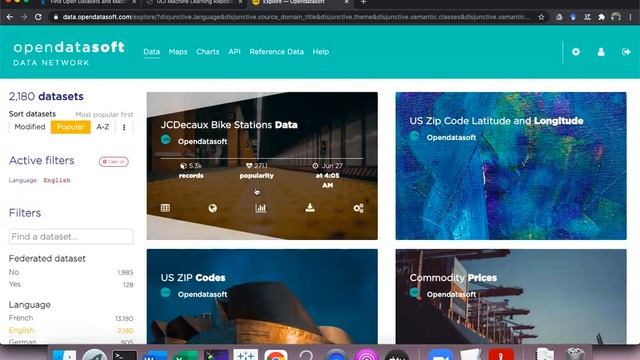The width and height of the screenshot is (640, 360).
Task: Open table view of JCDecaux Bike Stations
Action: (165, 208)
